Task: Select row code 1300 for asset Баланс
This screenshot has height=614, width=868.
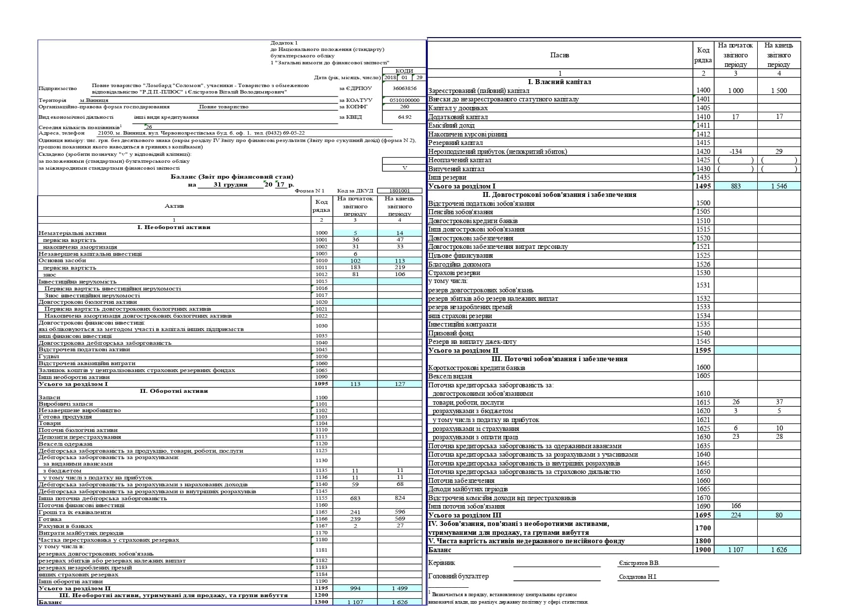Action: (x=321, y=602)
